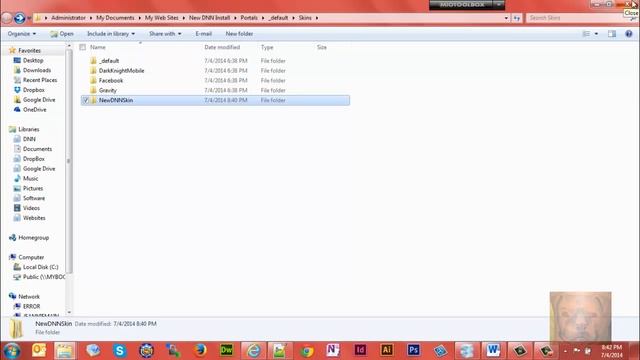Select ERROR under Network
The image size is (640, 360).
click(x=27, y=306)
